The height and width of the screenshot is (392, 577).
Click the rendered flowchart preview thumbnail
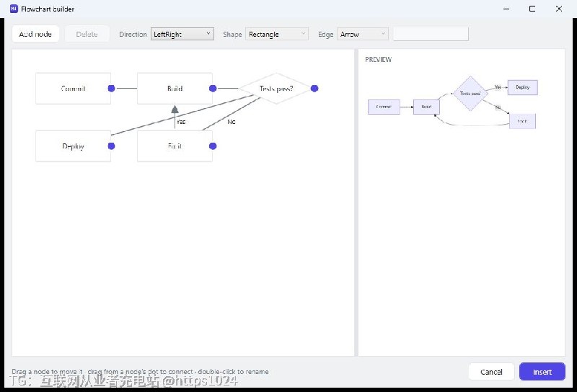[x=453, y=101]
